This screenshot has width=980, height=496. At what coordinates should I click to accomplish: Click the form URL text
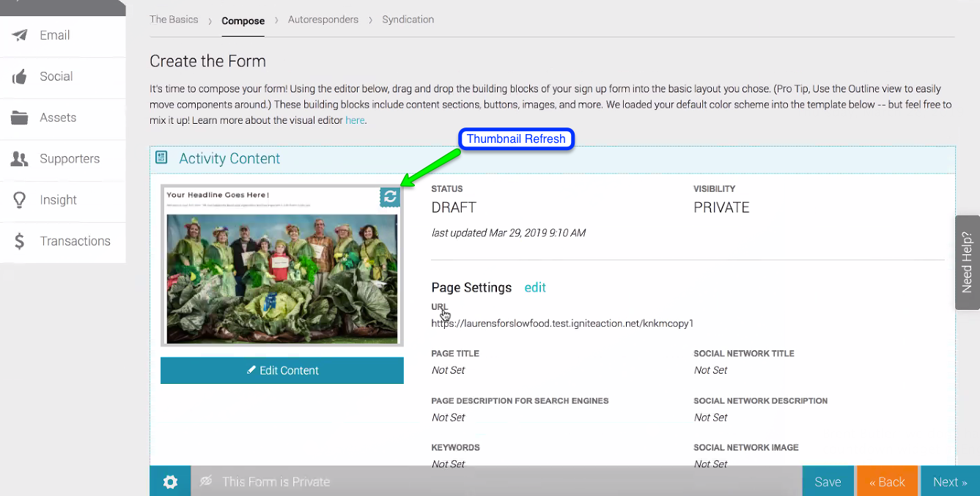[x=562, y=323]
